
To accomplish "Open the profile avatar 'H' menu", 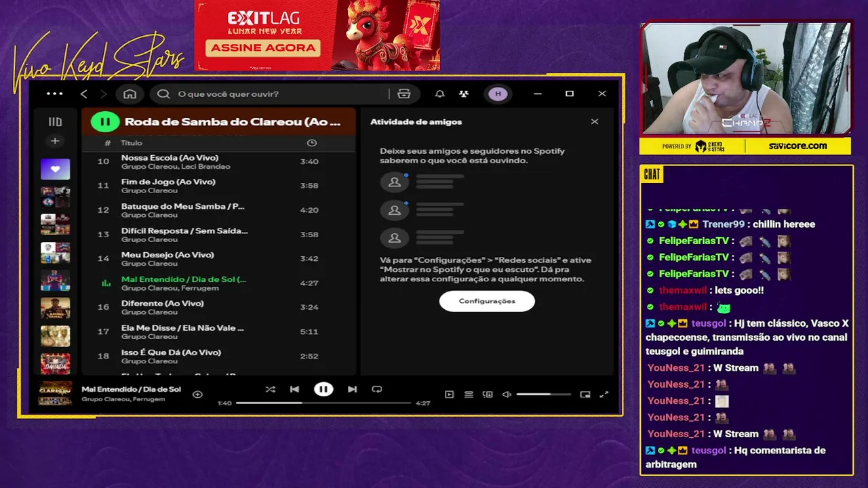I will [498, 94].
